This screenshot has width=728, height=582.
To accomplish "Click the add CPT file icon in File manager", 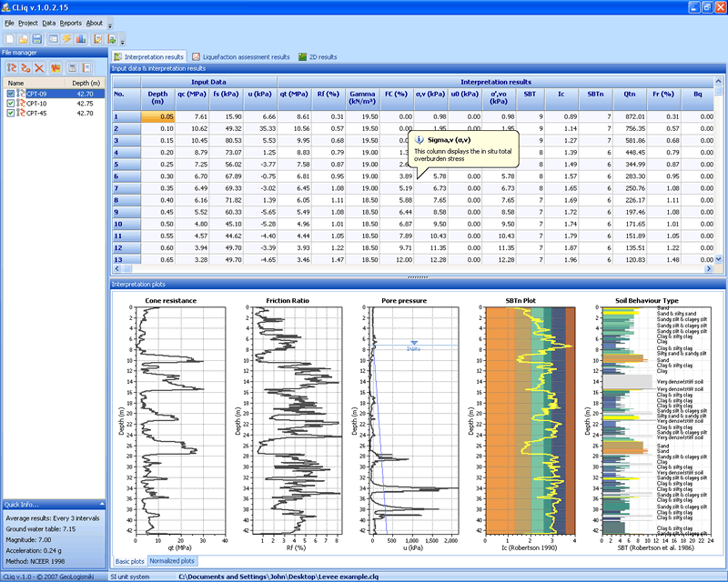I will [12, 68].
